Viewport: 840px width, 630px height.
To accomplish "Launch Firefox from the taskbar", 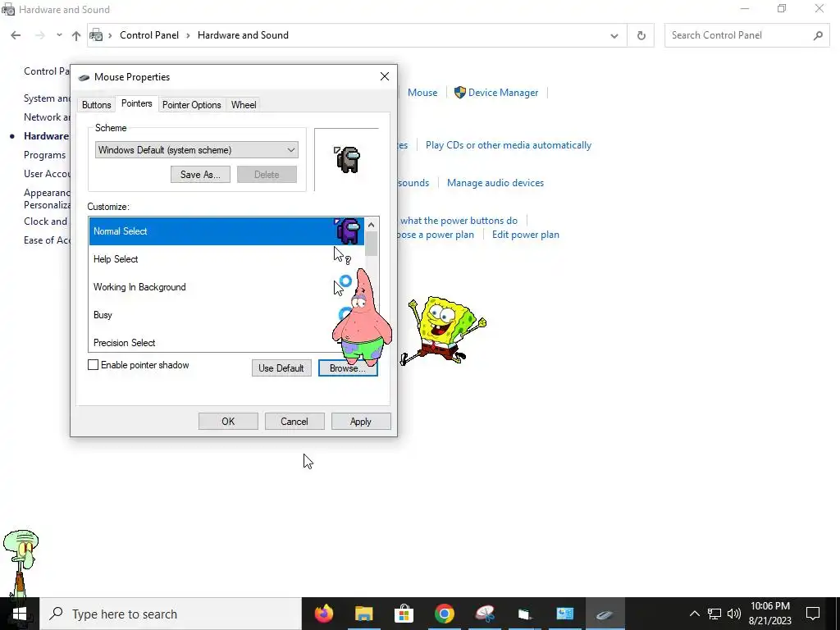I will point(323,614).
